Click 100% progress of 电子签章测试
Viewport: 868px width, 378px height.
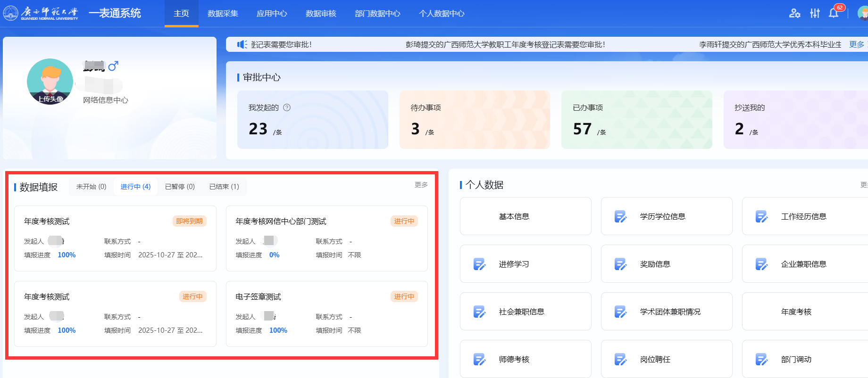(x=278, y=330)
